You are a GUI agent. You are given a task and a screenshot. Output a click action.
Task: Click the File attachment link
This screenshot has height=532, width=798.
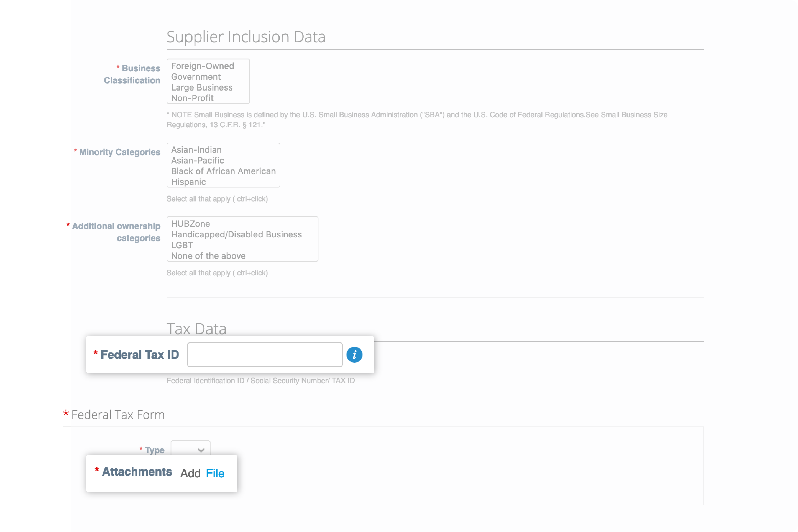point(215,473)
